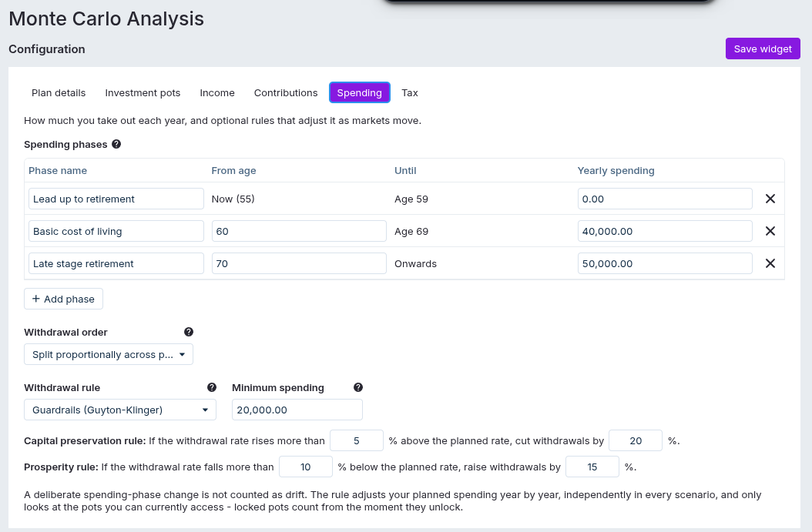Edit the Late stage retirement name field

[x=116, y=263]
